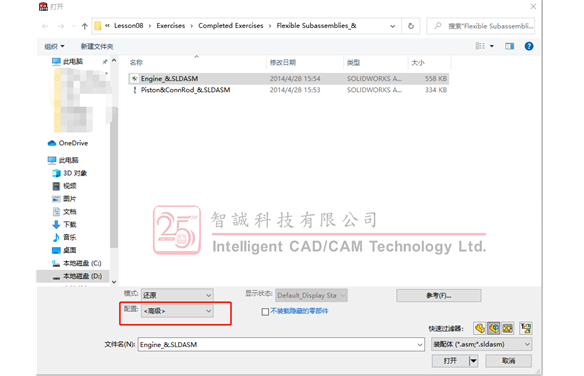Select 3D 对象 in the navigation pane
584x376 pixels.
coord(70,173)
